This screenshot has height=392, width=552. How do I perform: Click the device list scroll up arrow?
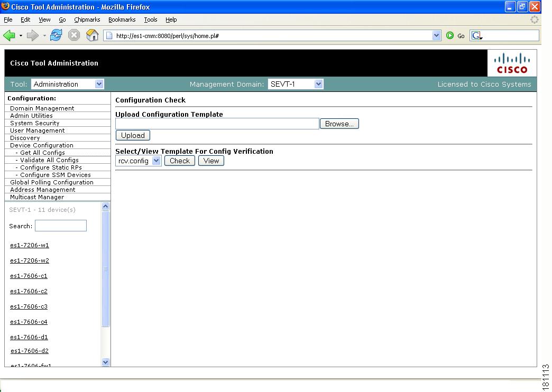pos(105,207)
